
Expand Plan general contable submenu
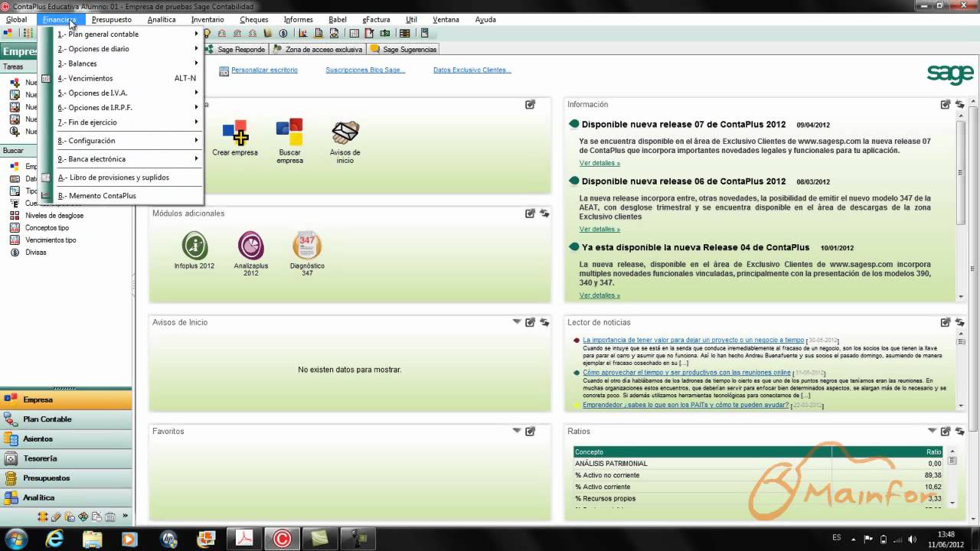128,34
